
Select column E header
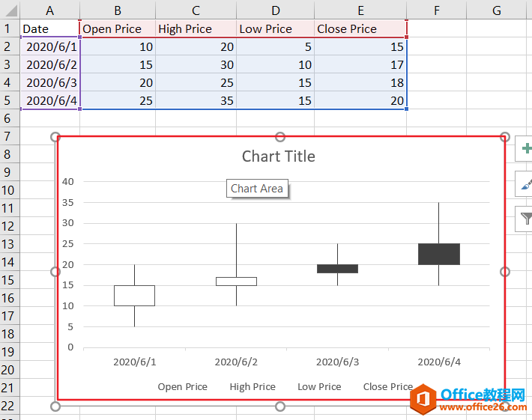[x=360, y=10]
